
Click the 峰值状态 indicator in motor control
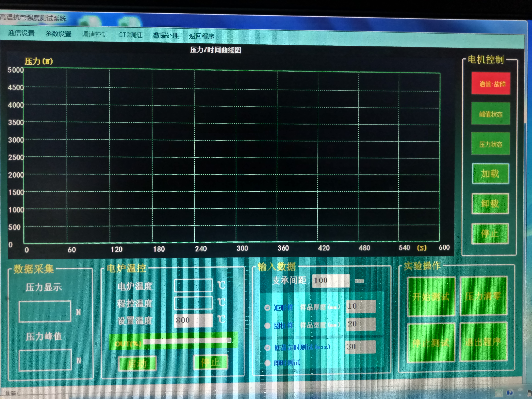[491, 114]
